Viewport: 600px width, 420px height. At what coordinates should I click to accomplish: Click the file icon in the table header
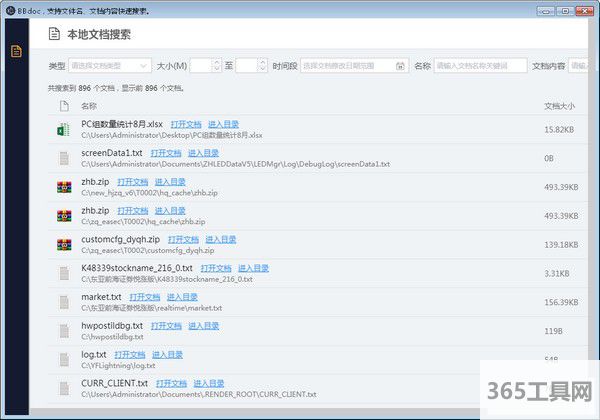coord(63,105)
